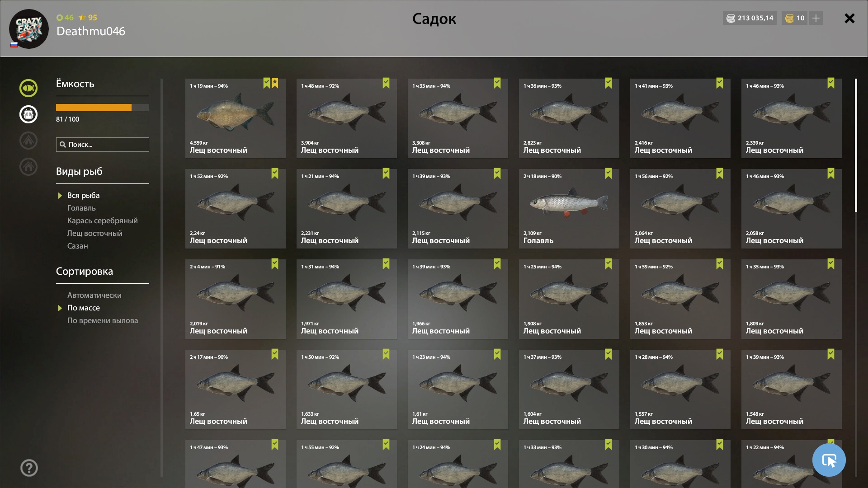Click bookmark icon on the 1,548 кг bream
The height and width of the screenshot is (488, 868).
(x=831, y=354)
